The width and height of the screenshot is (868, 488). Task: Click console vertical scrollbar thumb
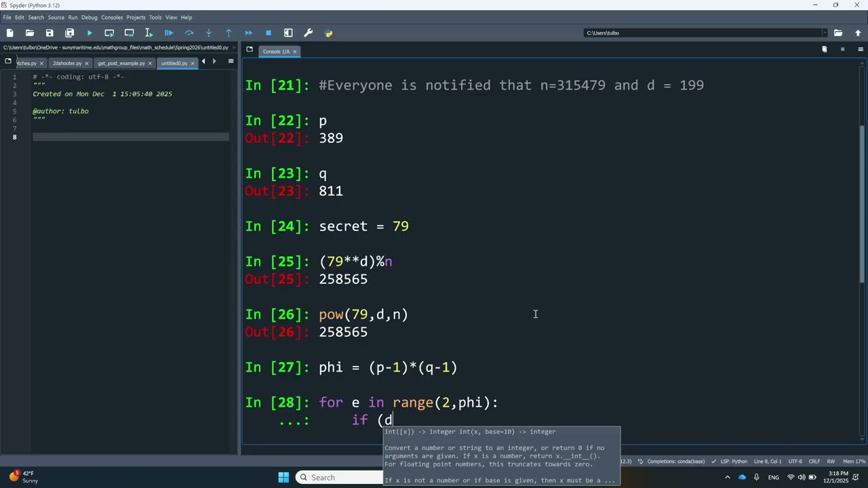863,204
